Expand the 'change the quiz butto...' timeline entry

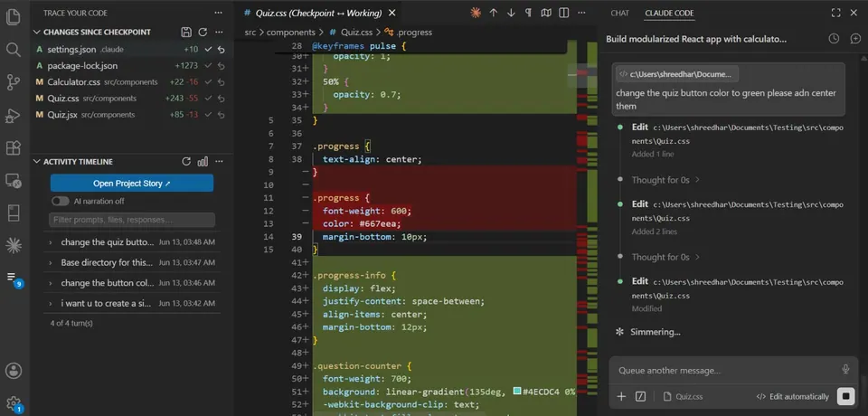pos(51,242)
